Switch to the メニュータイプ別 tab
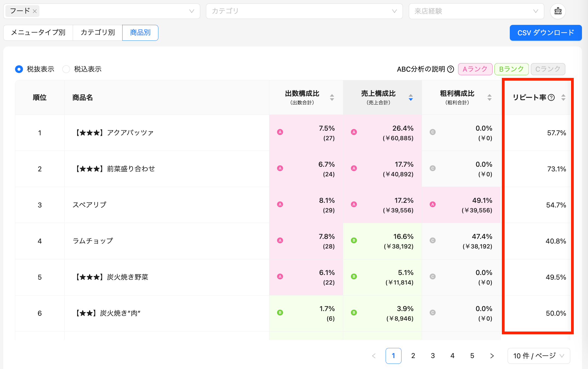 38,33
